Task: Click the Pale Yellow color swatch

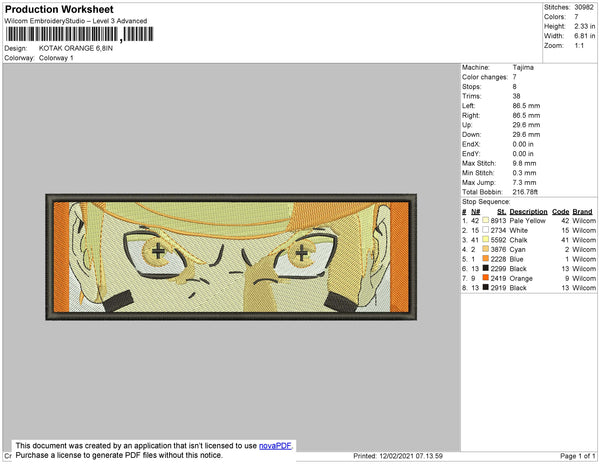Action: (486, 220)
